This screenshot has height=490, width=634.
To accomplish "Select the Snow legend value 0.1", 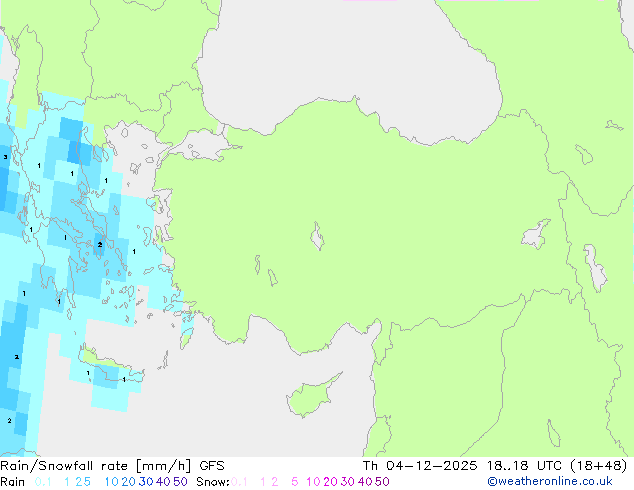I will click(x=239, y=482).
